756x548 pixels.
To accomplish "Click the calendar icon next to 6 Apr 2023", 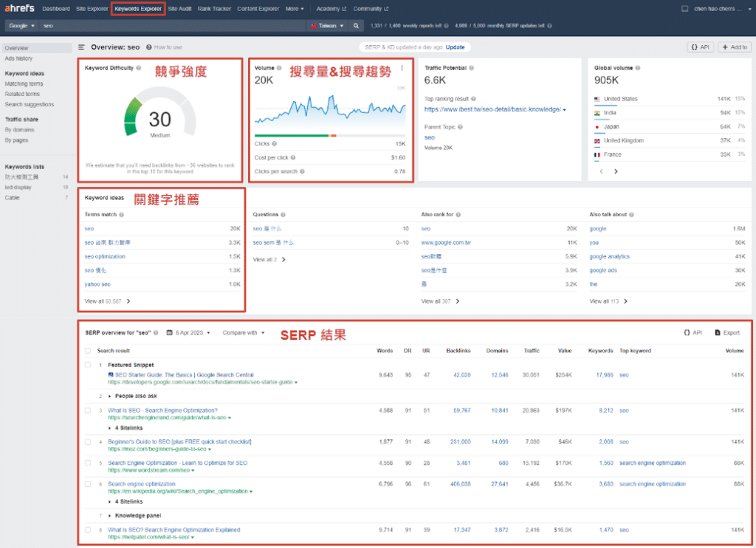I will pos(169,333).
